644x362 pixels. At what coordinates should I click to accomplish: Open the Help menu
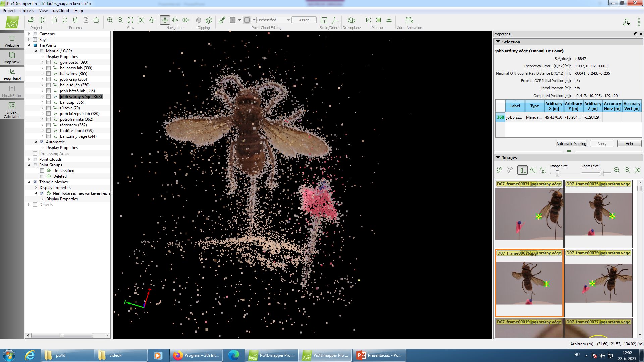(x=78, y=11)
